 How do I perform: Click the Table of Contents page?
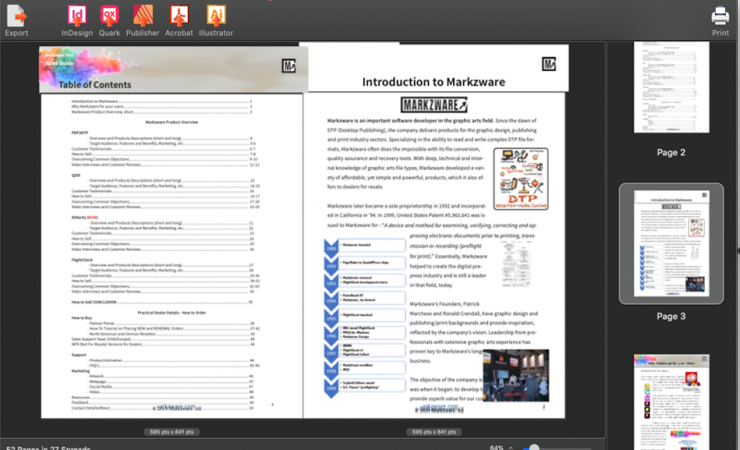tap(171, 240)
